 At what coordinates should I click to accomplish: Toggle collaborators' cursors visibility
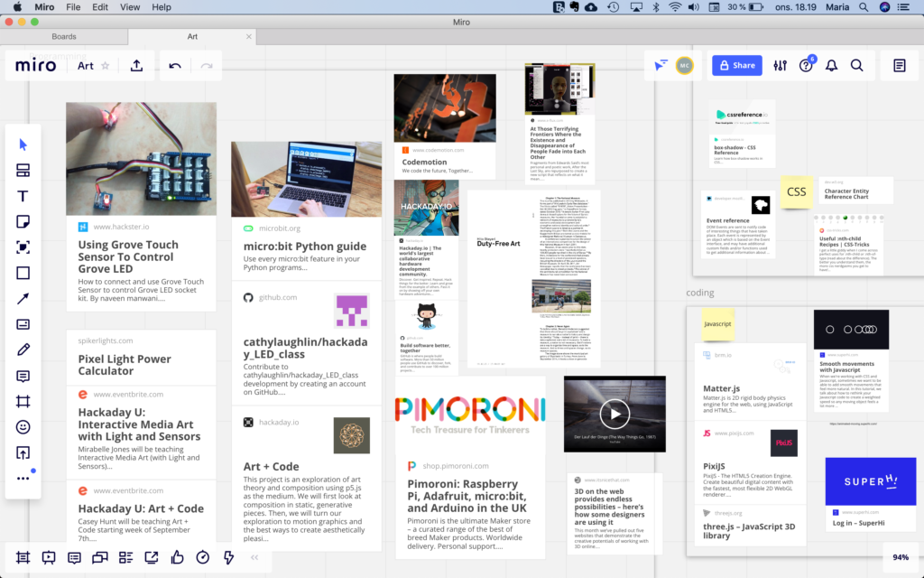pyautogui.click(x=661, y=65)
